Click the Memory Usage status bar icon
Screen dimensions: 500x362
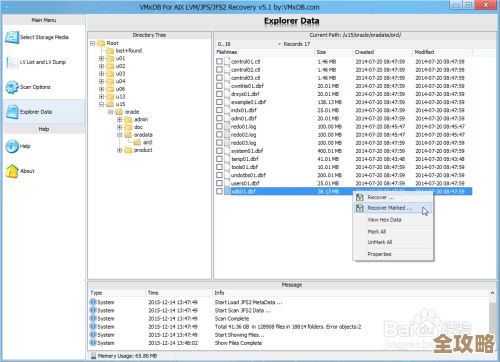(94, 356)
